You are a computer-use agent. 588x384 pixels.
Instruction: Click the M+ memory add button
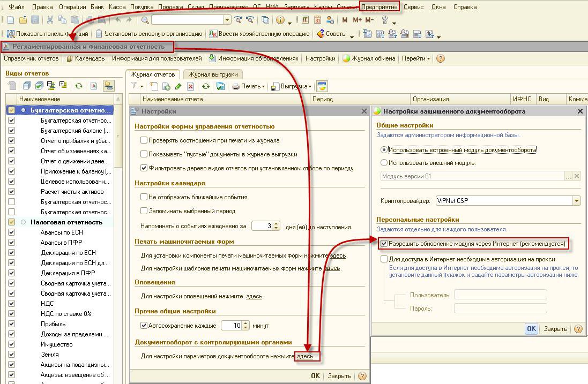(x=357, y=20)
